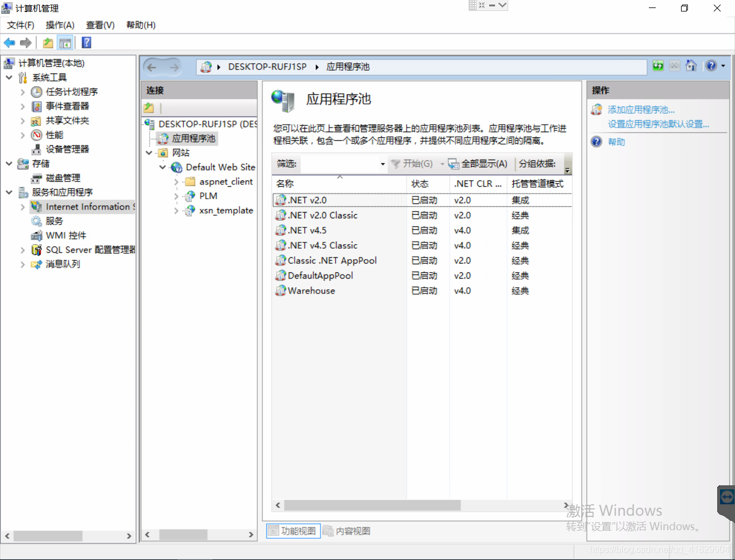
Task: Click the Go button in filter bar
Action: pyautogui.click(x=412, y=164)
